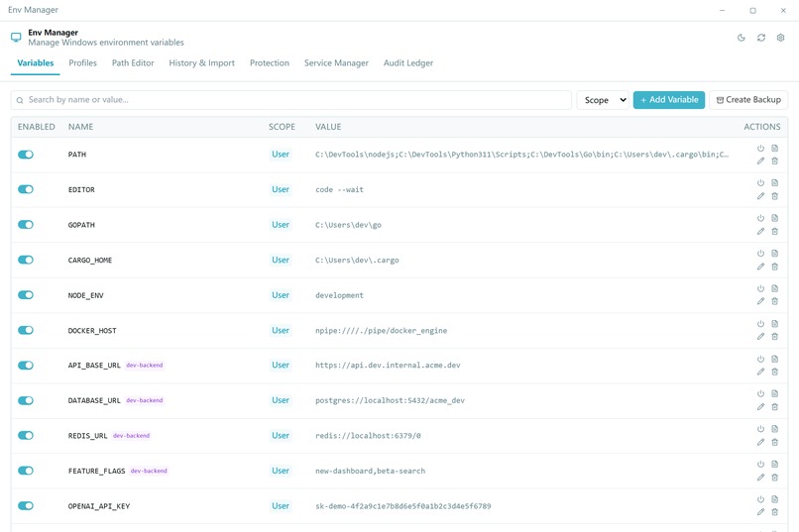Toggle DOCKER_HOST enabled switch
Viewport: 799px width, 532px height.
(x=26, y=330)
